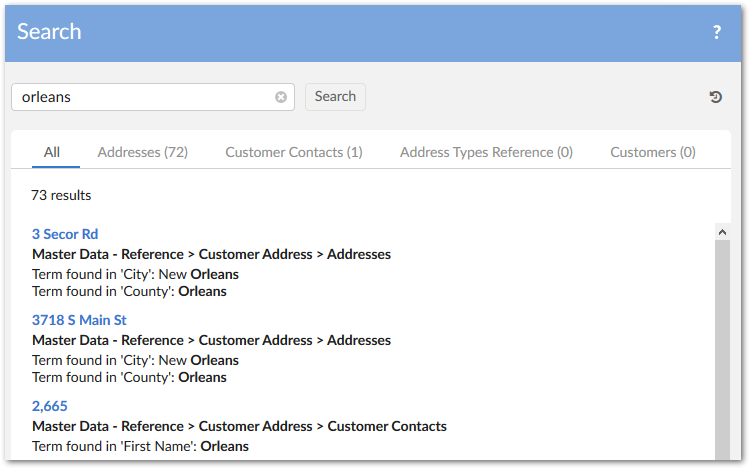Show the Customers (0) tab
This screenshot has width=750, height=469.
653,152
